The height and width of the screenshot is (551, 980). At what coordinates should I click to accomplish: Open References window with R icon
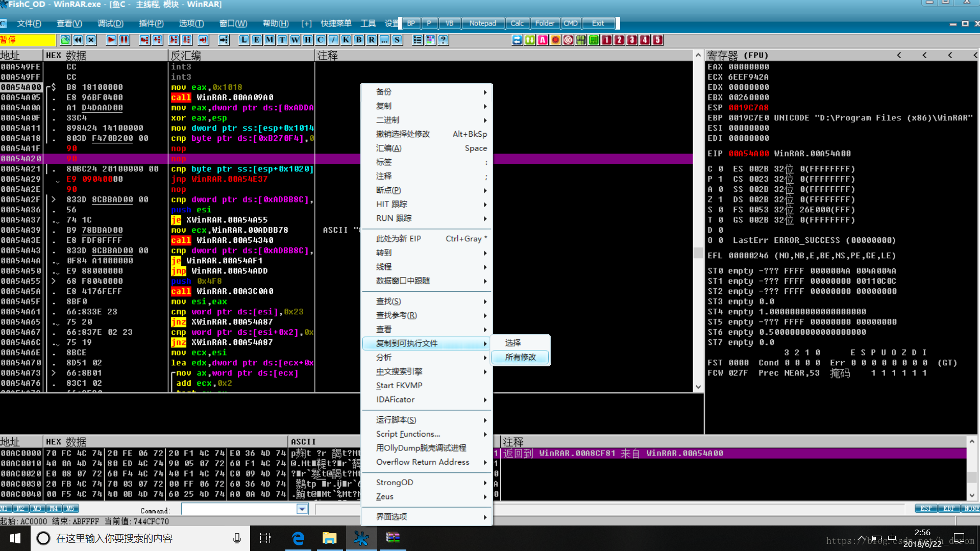pos(372,40)
